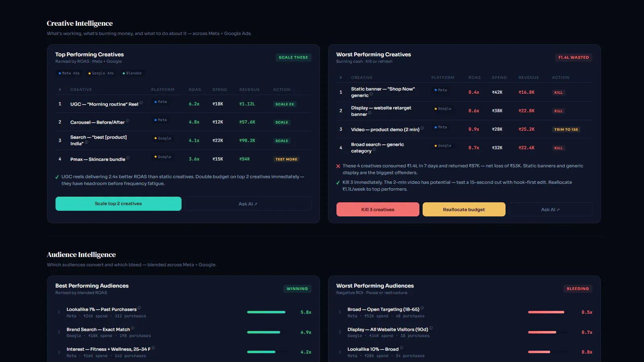This screenshot has width=644, height=362.
Task: Click the SCALE THESE badge
Action: (293, 58)
